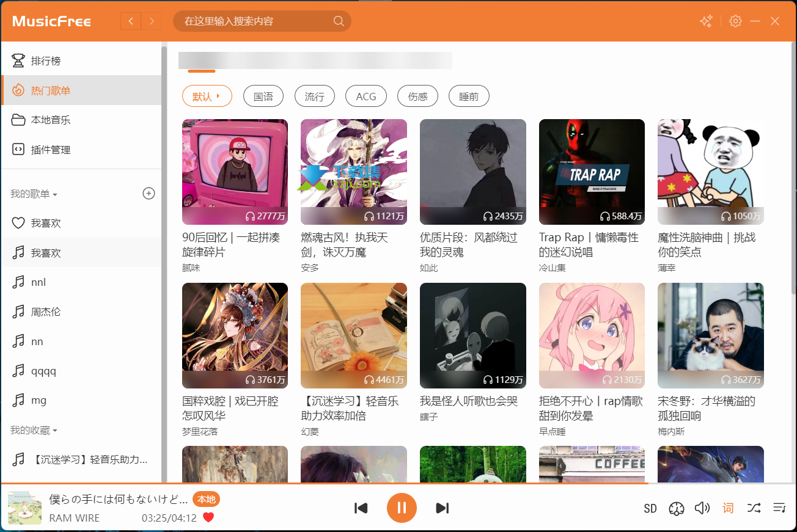
Task: Skip to the next track
Action: click(443, 508)
